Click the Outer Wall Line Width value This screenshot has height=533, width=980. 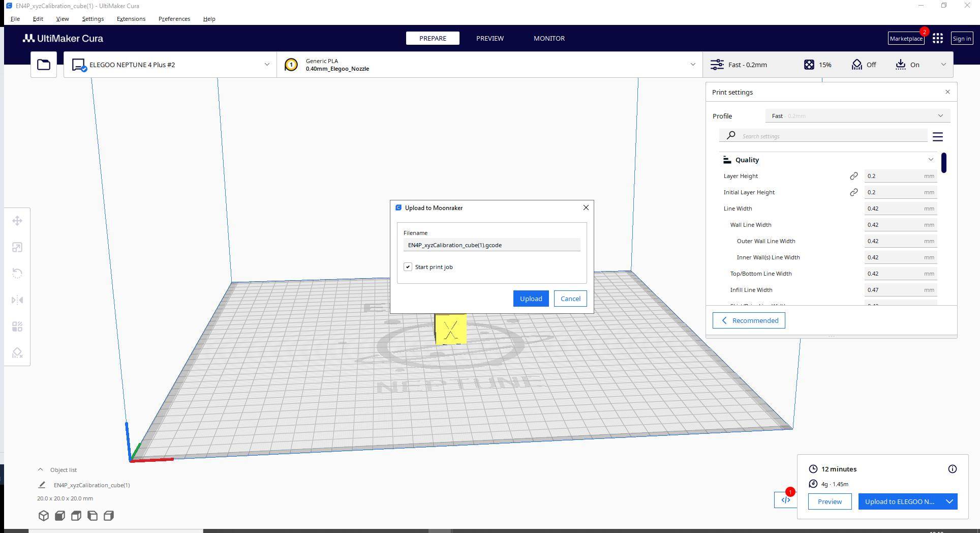click(901, 241)
